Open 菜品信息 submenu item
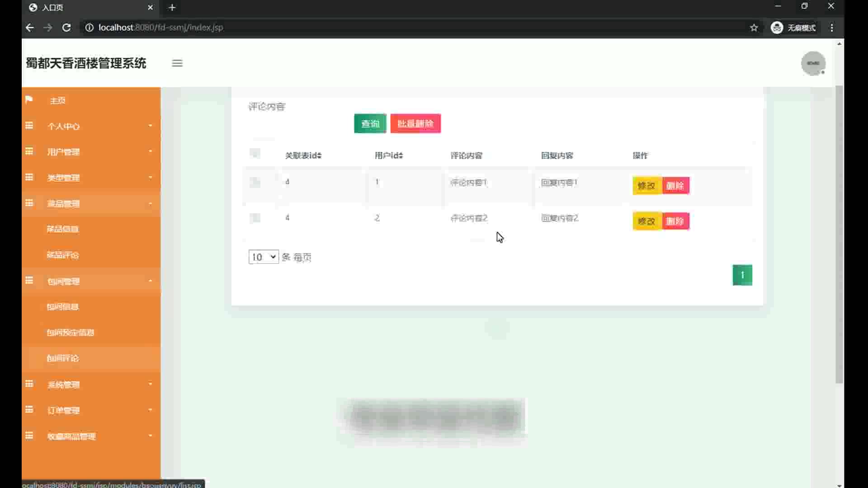868x488 pixels. click(x=62, y=229)
